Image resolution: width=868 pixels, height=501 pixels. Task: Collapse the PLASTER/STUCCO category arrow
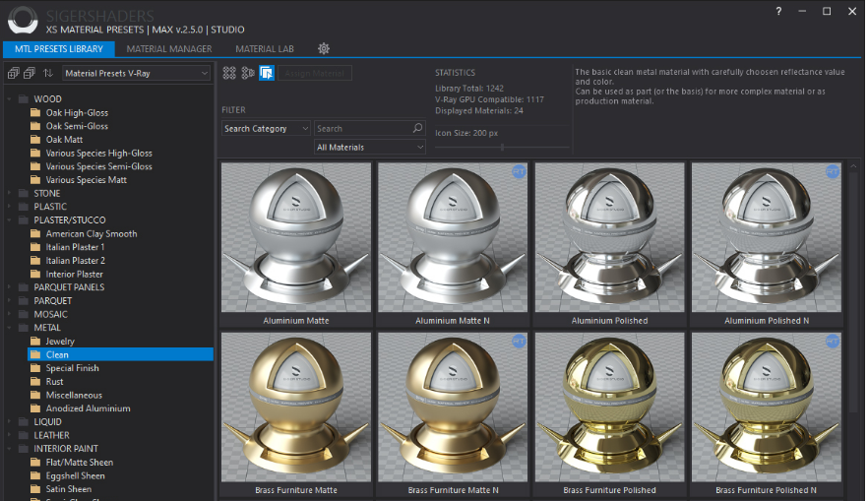click(10, 219)
